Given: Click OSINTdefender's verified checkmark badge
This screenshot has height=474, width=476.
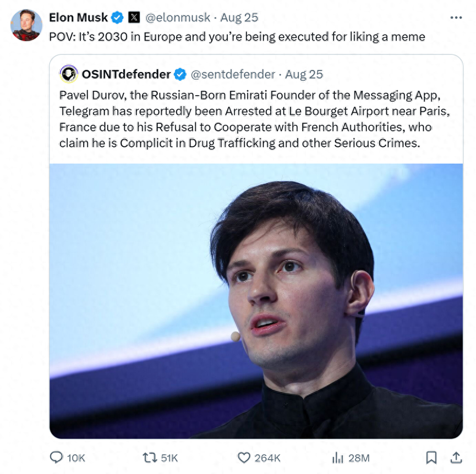Looking at the screenshot, I should point(180,74).
